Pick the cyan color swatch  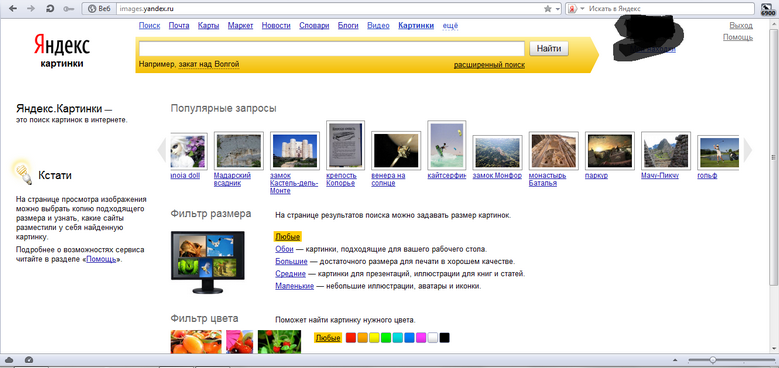397,338
